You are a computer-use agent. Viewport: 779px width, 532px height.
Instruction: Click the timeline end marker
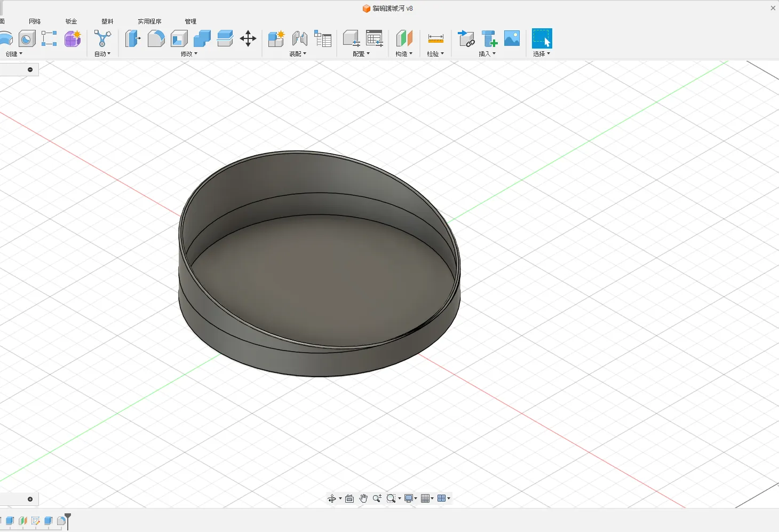click(x=68, y=520)
